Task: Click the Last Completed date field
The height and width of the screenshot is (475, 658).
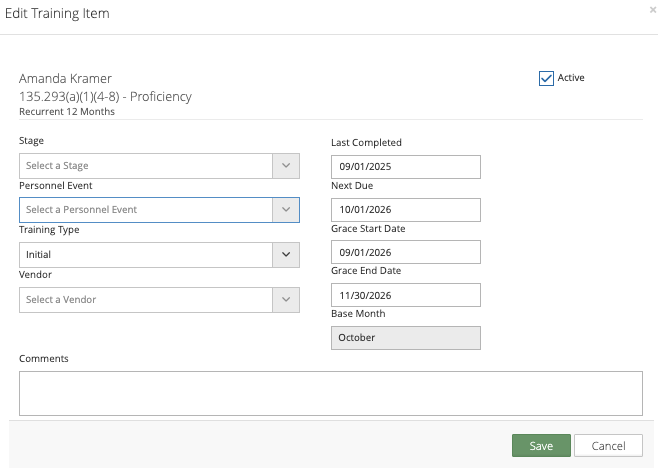Action: (406, 167)
